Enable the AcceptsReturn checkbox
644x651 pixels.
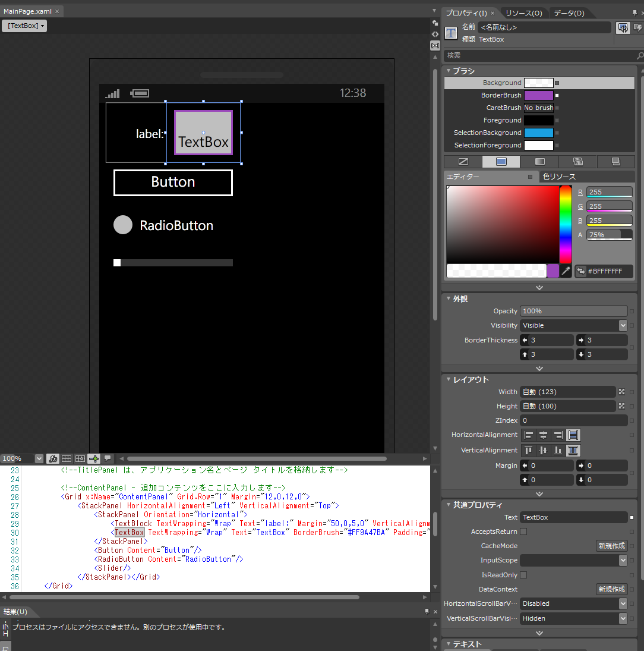point(523,532)
